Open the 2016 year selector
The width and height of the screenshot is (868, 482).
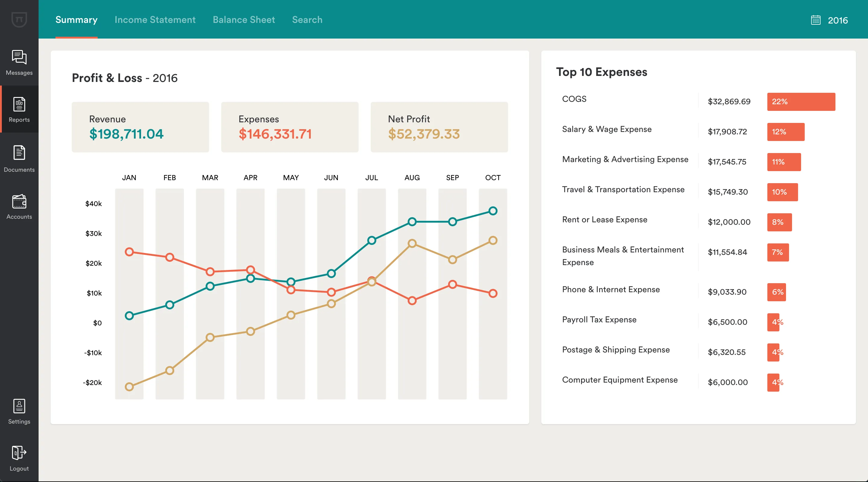point(838,20)
